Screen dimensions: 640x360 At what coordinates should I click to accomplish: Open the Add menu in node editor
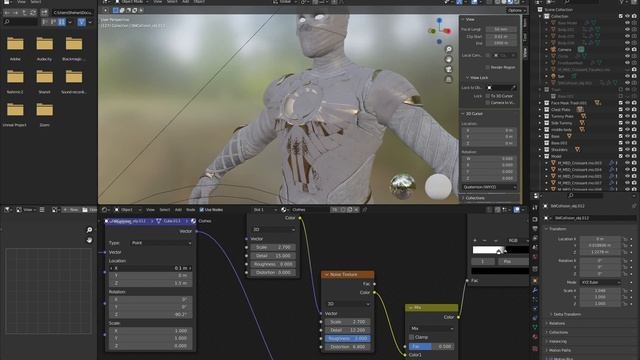pyautogui.click(x=178, y=210)
